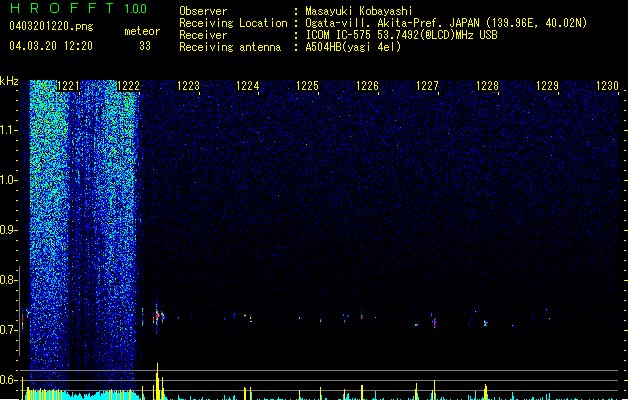This screenshot has width=629, height=400.
Task: Click the cyan noise band in the power graph
Action: (x=82, y=395)
